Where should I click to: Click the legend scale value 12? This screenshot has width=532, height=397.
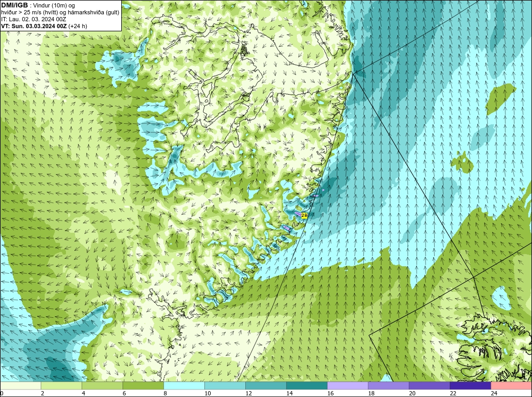248,393
